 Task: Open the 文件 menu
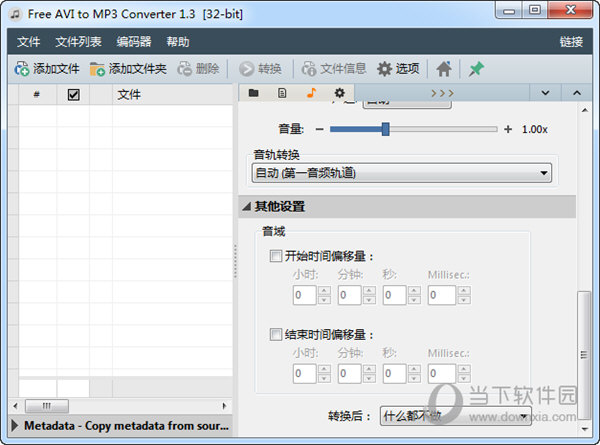point(28,42)
